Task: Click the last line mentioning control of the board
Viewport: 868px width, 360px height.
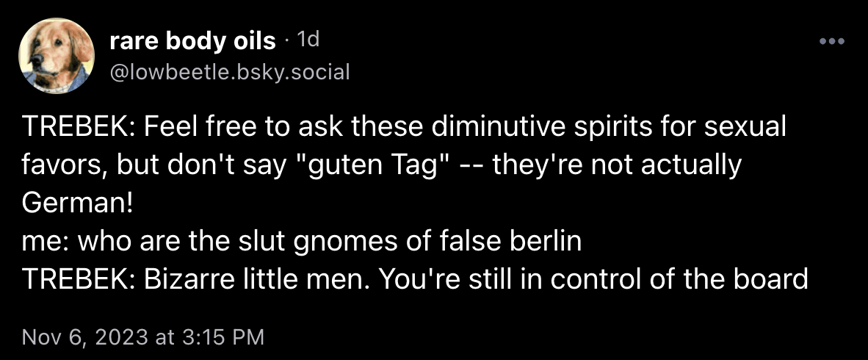Action: [415, 280]
